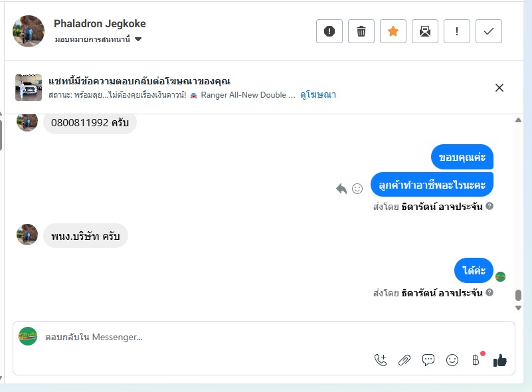Mark conversation as unread with envelope icon
This screenshot has height=392, width=532.
[x=425, y=31]
